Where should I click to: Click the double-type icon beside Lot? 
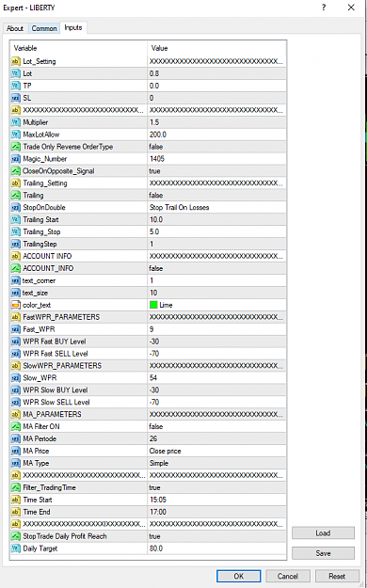(16, 73)
